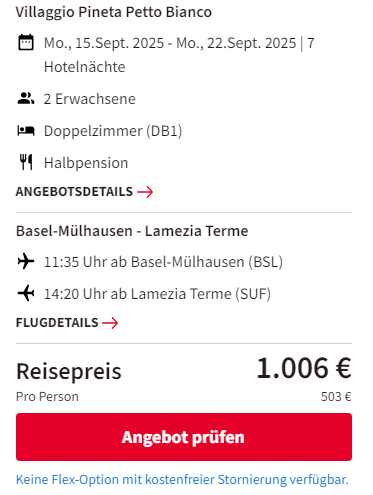The height and width of the screenshot is (495, 373).
Task: Click the calendar icon beside travel dates
Action: 26,42
